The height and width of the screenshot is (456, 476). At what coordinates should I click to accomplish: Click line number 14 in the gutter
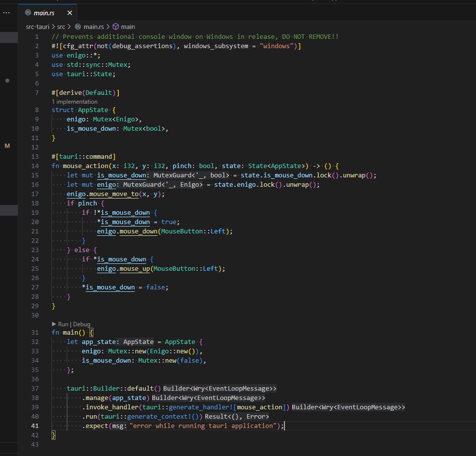tap(35, 166)
